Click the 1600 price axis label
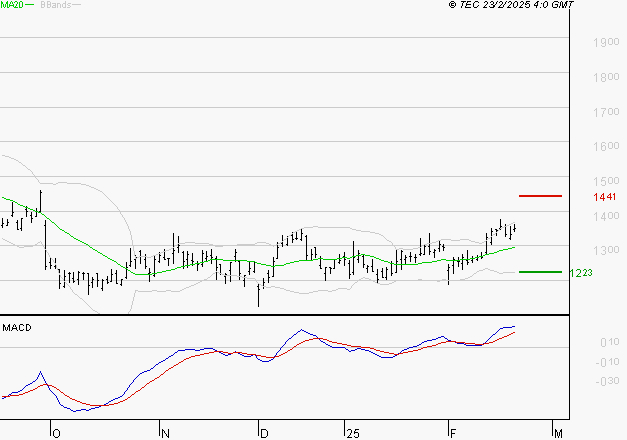Screen dimensions: 627x440 pos(604,146)
